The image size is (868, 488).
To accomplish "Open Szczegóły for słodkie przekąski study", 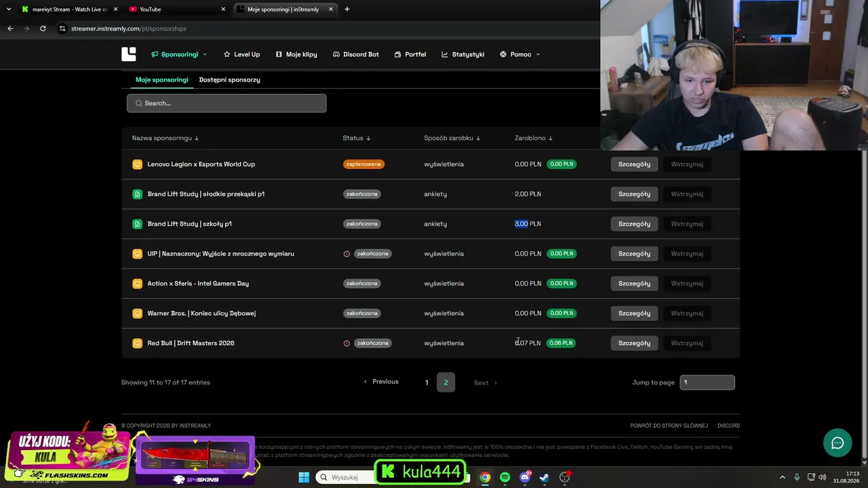I will tap(634, 194).
